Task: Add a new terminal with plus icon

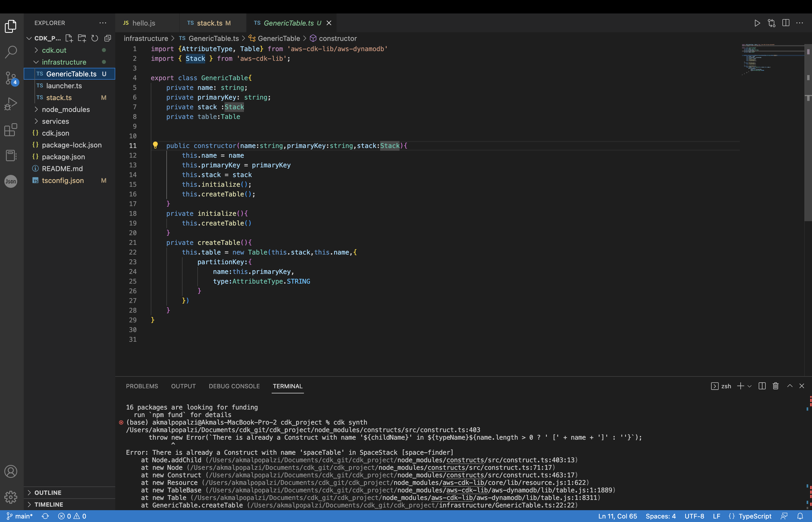Action: tap(741, 386)
